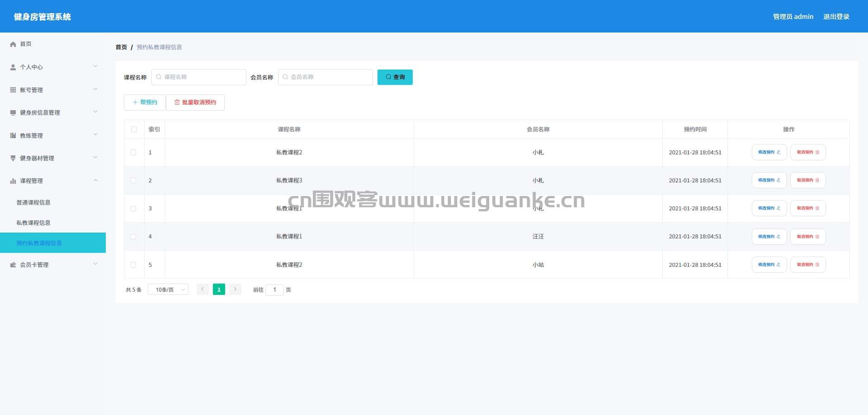Screen dimensions: 868x415
Task: Click 课程名称 search input field
Action: (x=199, y=77)
